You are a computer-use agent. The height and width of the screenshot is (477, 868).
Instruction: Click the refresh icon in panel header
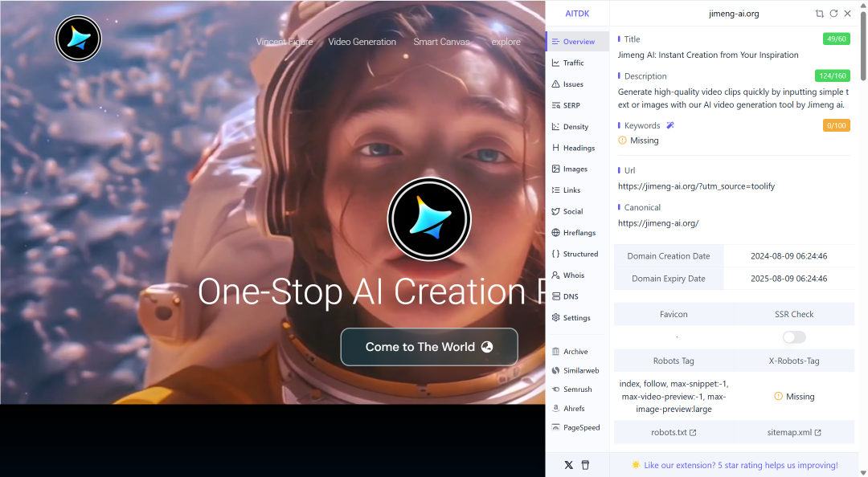pyautogui.click(x=833, y=14)
